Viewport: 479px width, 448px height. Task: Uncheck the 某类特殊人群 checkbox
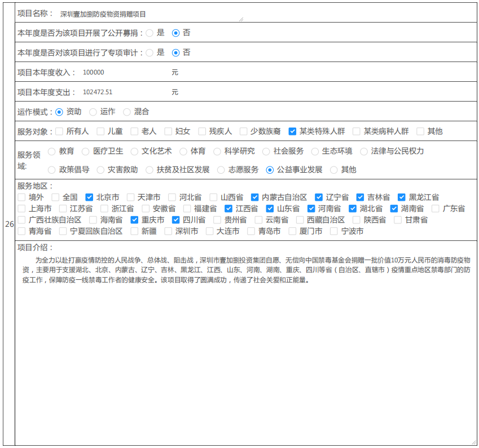pyautogui.click(x=292, y=131)
